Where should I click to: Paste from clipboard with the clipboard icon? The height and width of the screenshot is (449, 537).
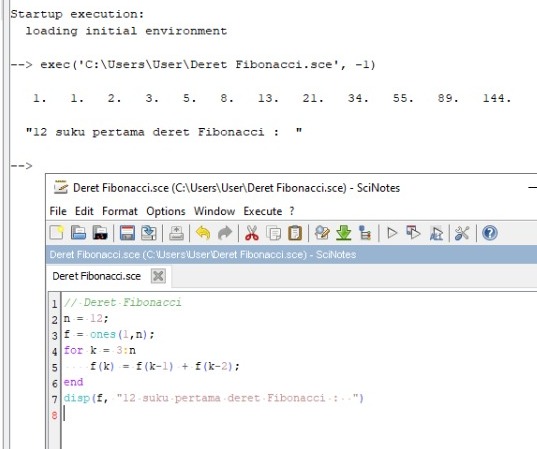point(295,233)
